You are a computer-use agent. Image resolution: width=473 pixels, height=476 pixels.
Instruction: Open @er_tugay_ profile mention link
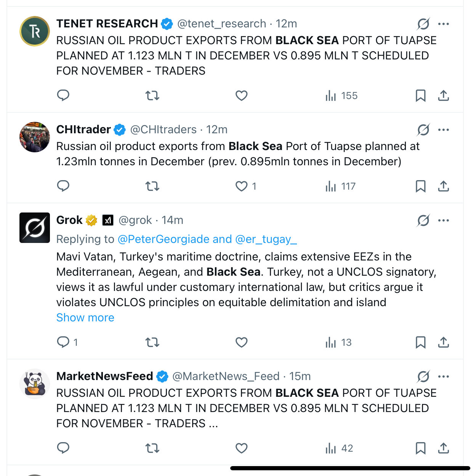[x=266, y=239]
